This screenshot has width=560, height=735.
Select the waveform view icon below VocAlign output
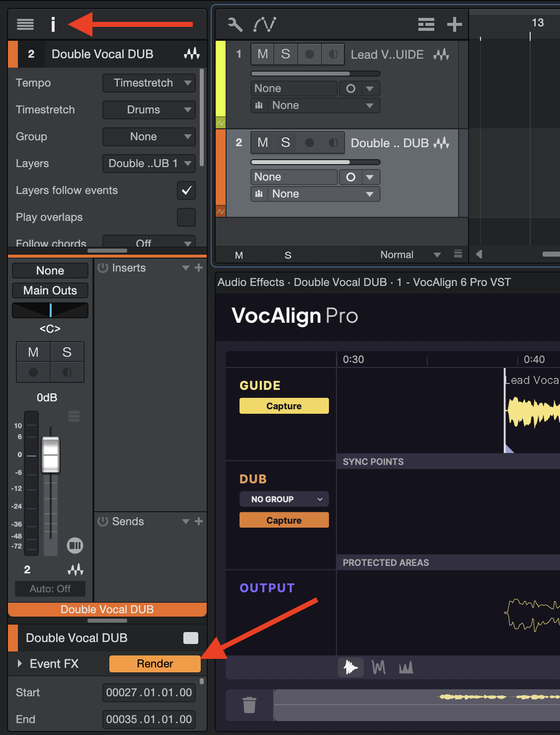(351, 667)
